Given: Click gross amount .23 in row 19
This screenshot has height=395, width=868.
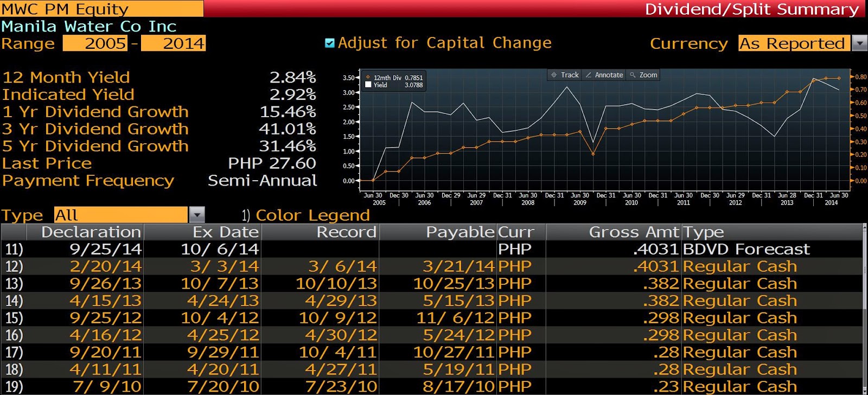Looking at the screenshot, I should click(x=666, y=387).
